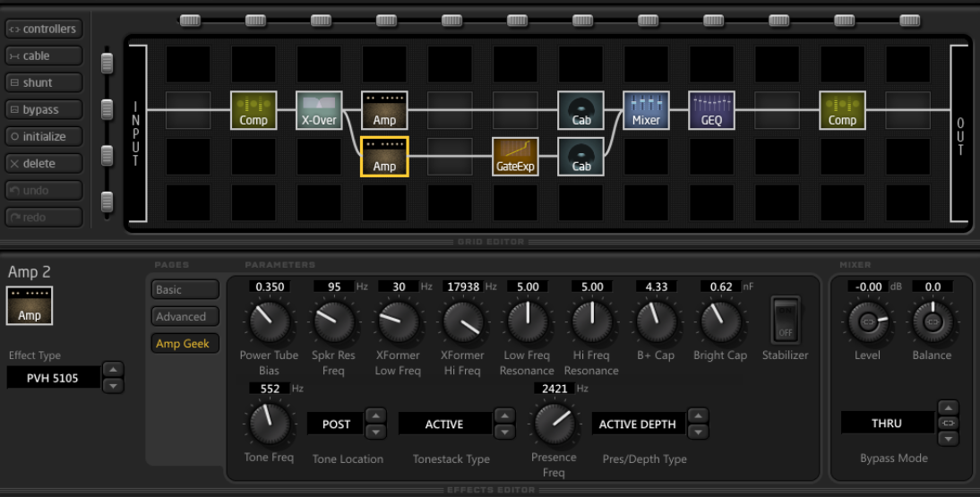Click the B+ Cap knob
980x497 pixels.
point(657,322)
